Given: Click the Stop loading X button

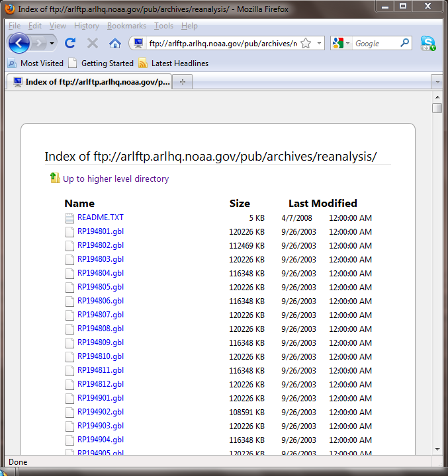Looking at the screenshot, I should tap(93, 44).
